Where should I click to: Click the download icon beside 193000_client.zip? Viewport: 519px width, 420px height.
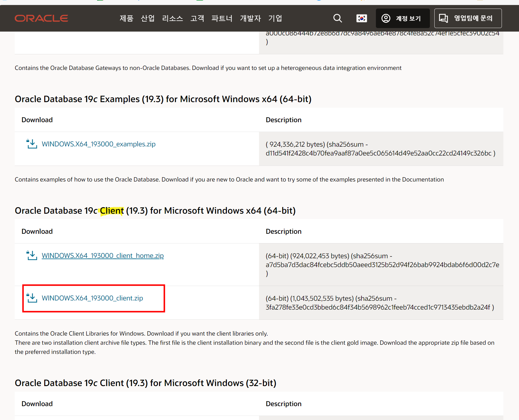(x=32, y=298)
